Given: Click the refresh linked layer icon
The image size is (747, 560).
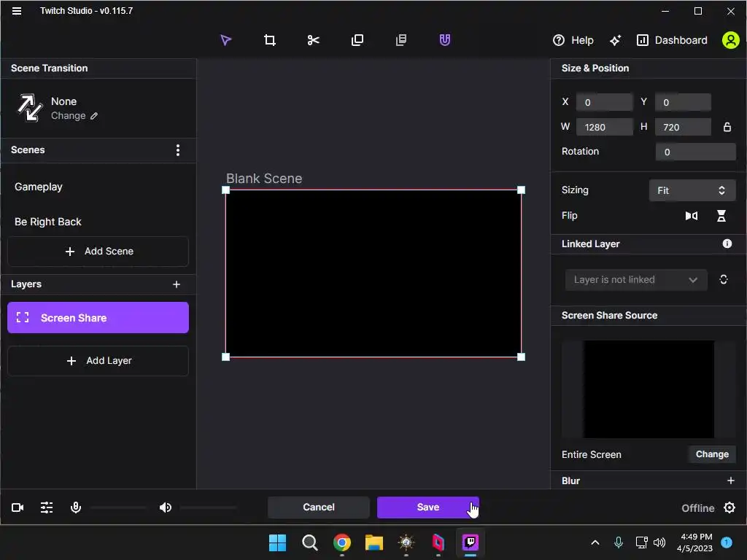Looking at the screenshot, I should point(723,279).
